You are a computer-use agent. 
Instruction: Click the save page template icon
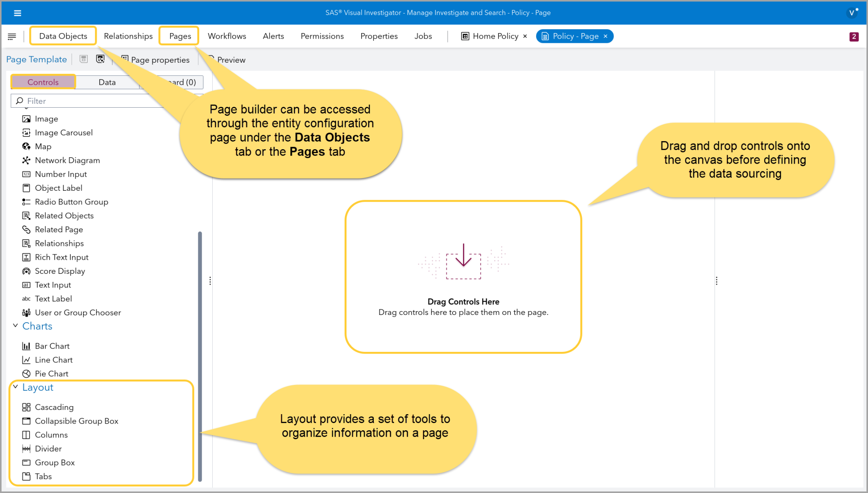point(83,59)
